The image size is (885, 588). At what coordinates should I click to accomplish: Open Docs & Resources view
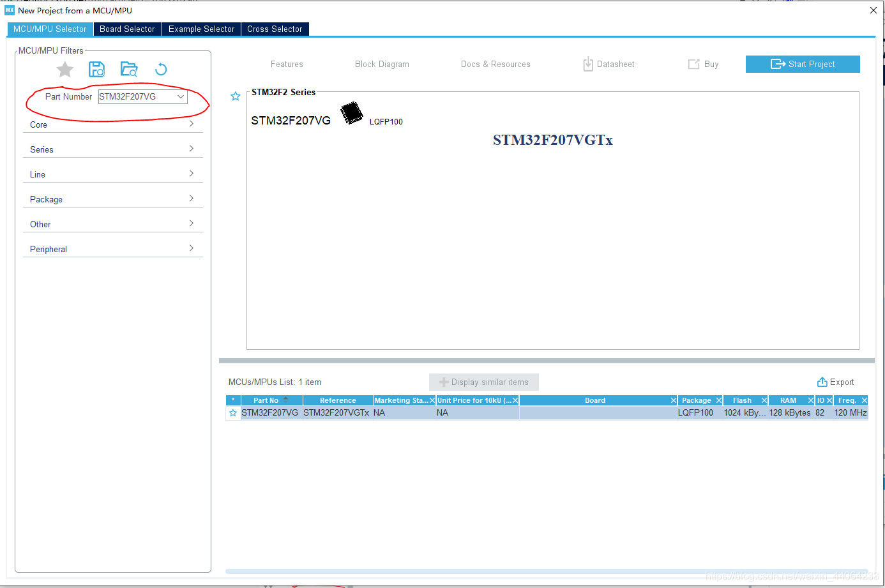click(x=495, y=64)
